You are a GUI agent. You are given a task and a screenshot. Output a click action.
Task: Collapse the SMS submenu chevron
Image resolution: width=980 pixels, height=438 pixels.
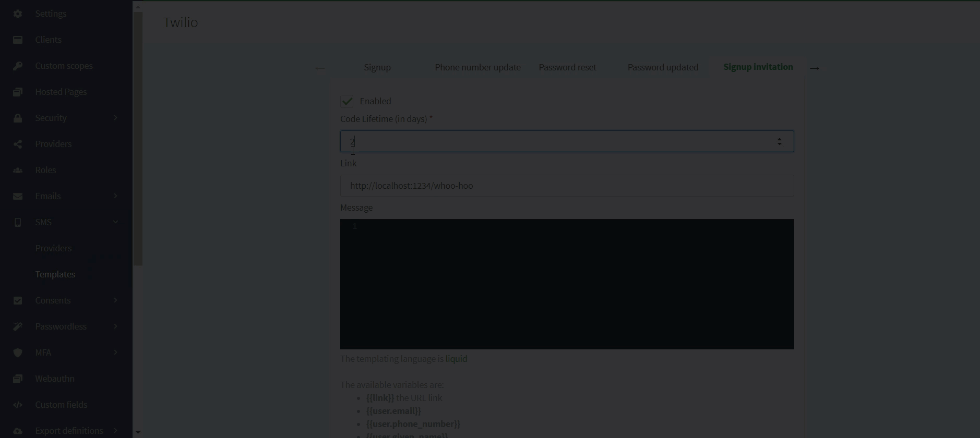(115, 222)
